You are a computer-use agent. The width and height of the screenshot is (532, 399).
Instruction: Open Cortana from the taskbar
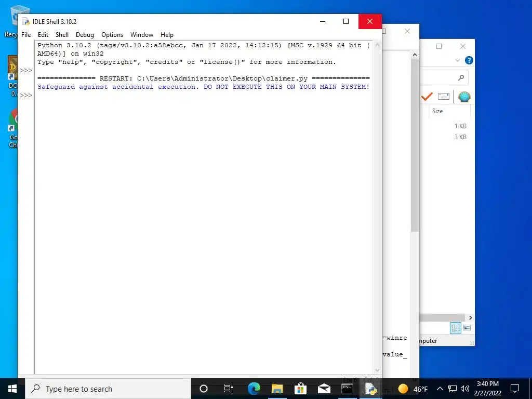point(203,389)
